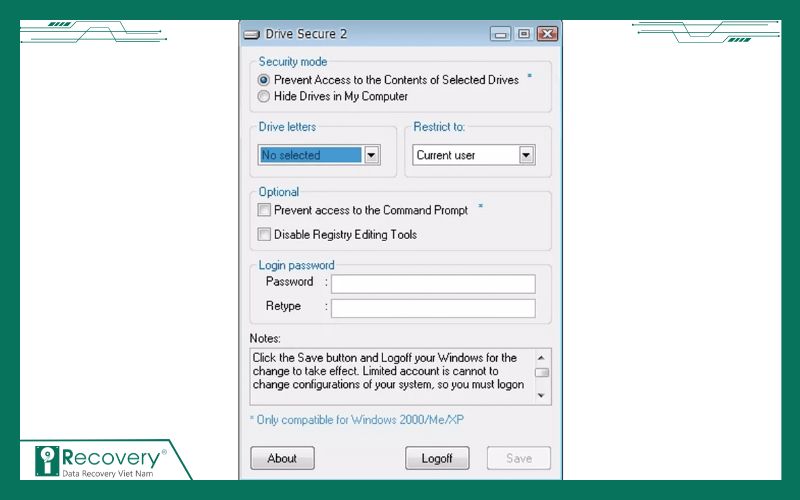
Task: Choose Hide Drives in My Computer option
Action: click(264, 97)
